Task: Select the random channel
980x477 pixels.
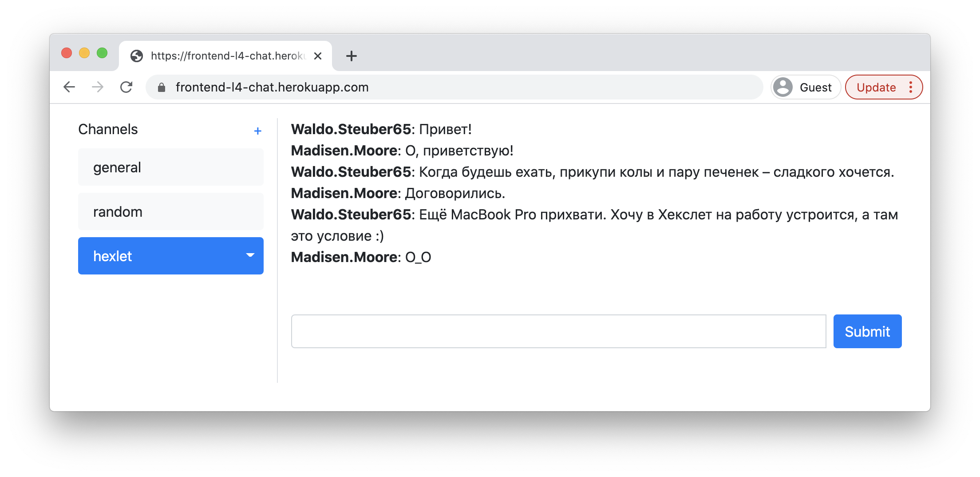Action: pyautogui.click(x=170, y=211)
